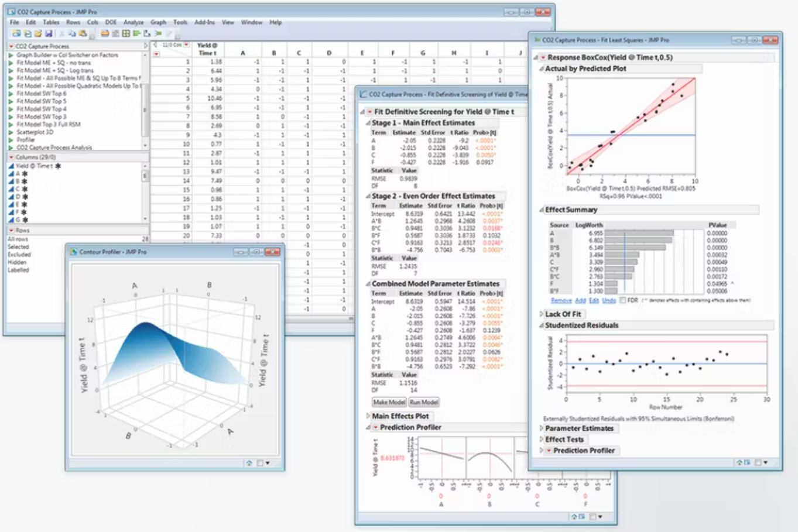Open red triangle menu for CO2 Capture Process table
Image resolution: width=798 pixels, height=532 pixels.
pyautogui.click(x=11, y=46)
